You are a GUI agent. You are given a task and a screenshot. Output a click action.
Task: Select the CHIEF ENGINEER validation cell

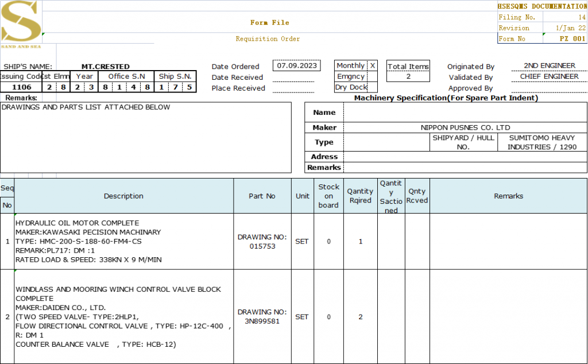tap(549, 76)
